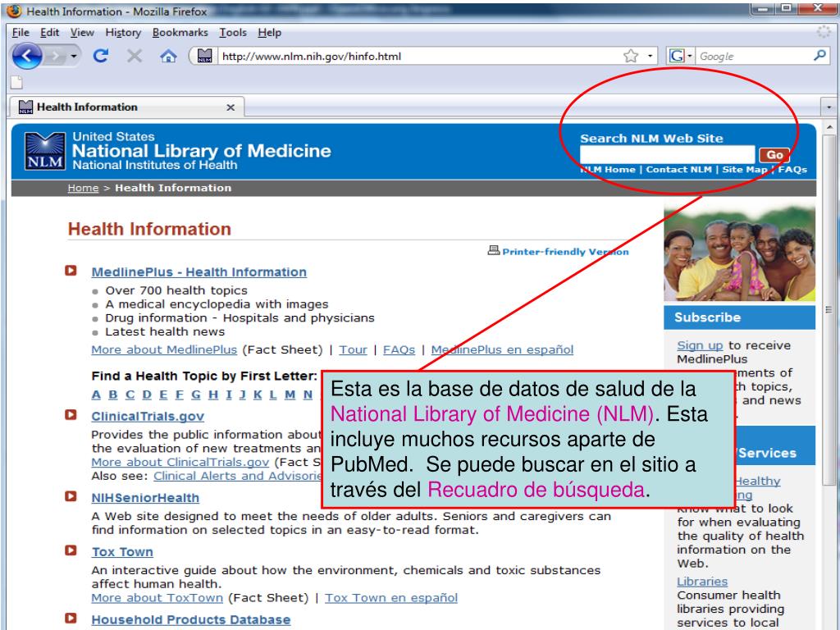The image size is (840, 630).
Task: Click the URL address bar field
Action: [418, 56]
